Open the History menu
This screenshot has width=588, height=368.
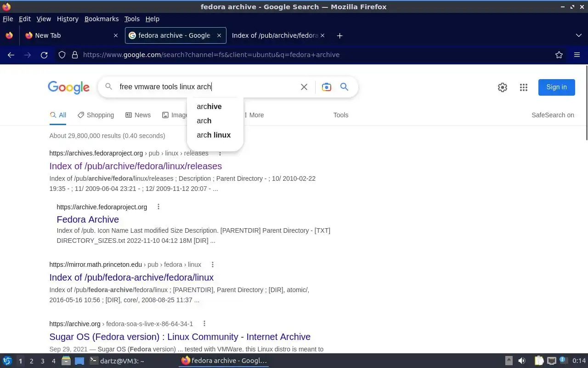pos(68,19)
